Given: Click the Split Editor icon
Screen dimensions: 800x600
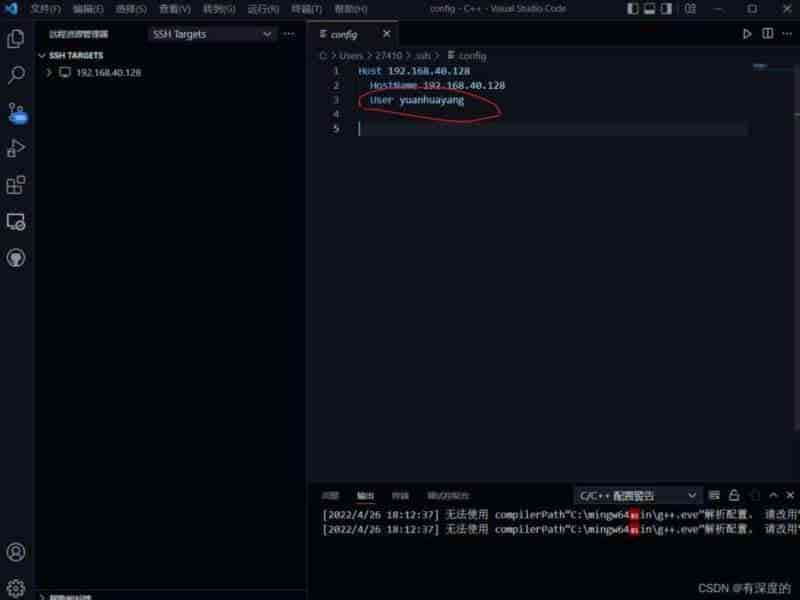Looking at the screenshot, I should 768,34.
